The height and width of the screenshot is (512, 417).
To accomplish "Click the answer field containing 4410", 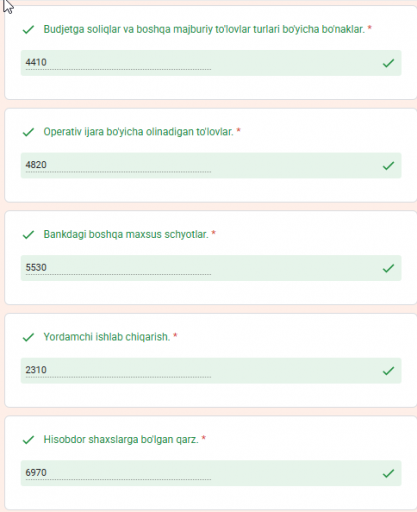I will pyautogui.click(x=211, y=63).
